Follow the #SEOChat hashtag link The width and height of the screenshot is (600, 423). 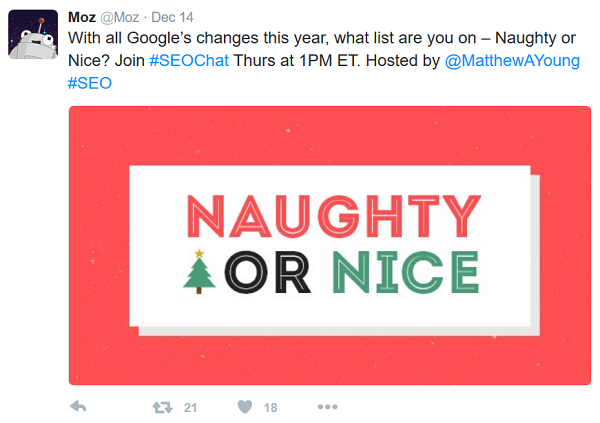click(189, 59)
